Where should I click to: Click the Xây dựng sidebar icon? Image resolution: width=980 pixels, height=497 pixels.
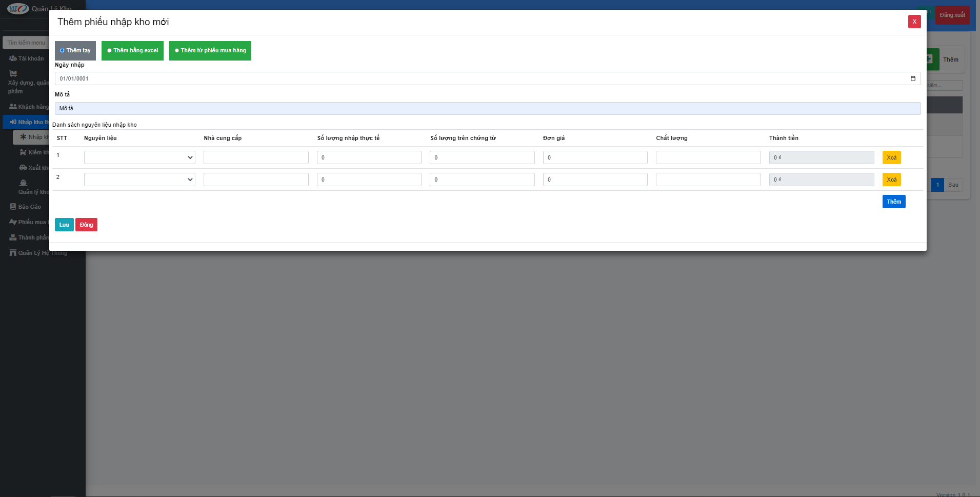(13, 74)
